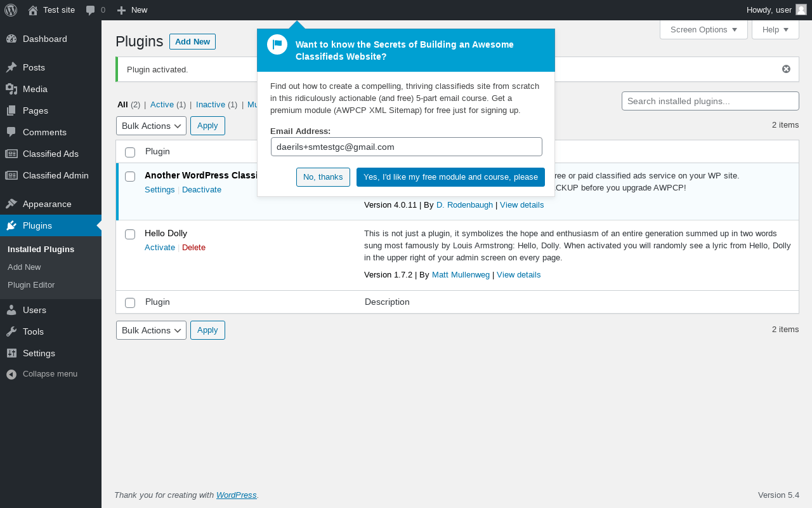Open the WordPress link in footer
The height and width of the screenshot is (508, 812).
tap(237, 495)
